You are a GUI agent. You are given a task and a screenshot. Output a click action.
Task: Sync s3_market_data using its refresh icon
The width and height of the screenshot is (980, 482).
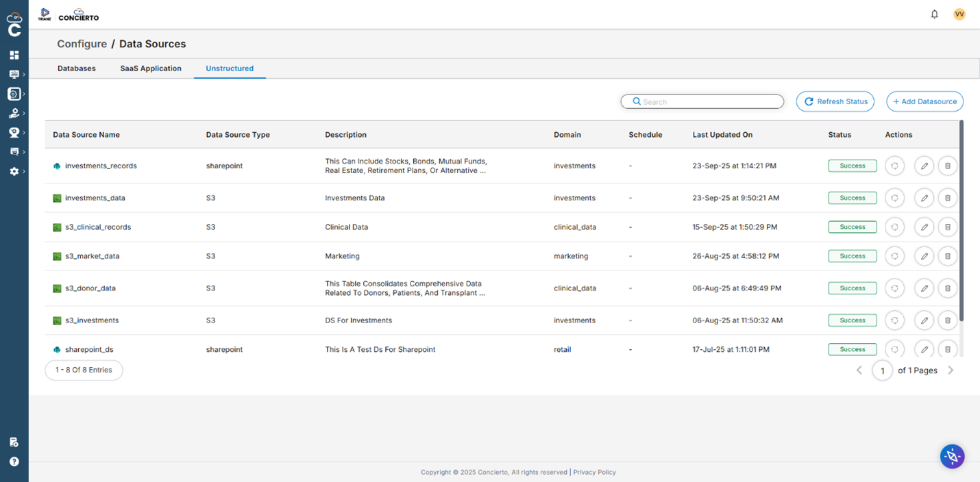[x=894, y=255]
